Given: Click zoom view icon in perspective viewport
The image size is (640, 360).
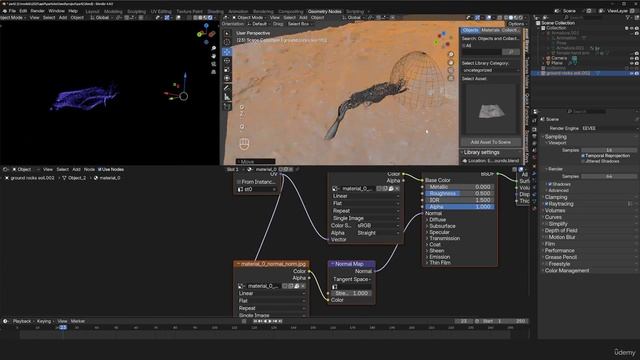Looking at the screenshot, I should click(451, 54).
